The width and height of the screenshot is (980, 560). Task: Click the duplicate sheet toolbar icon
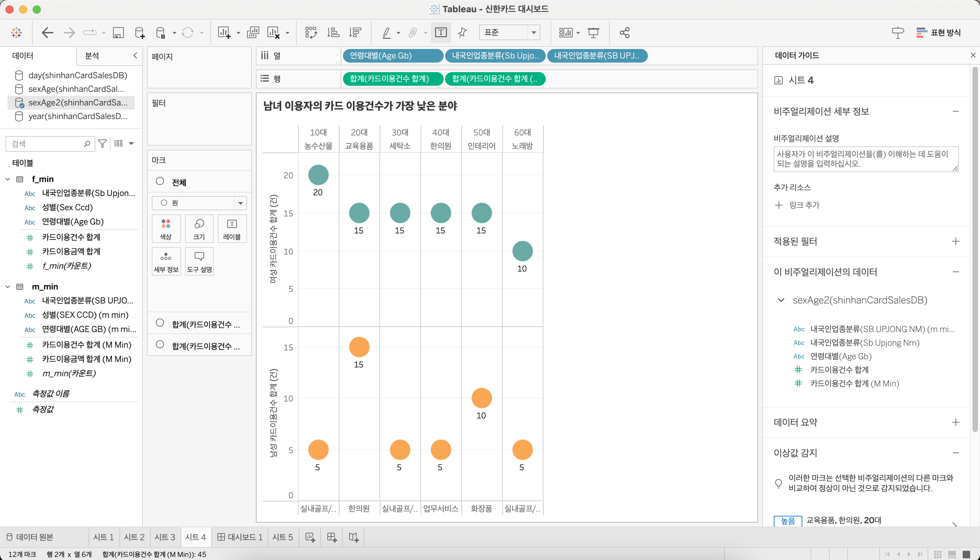point(253,33)
